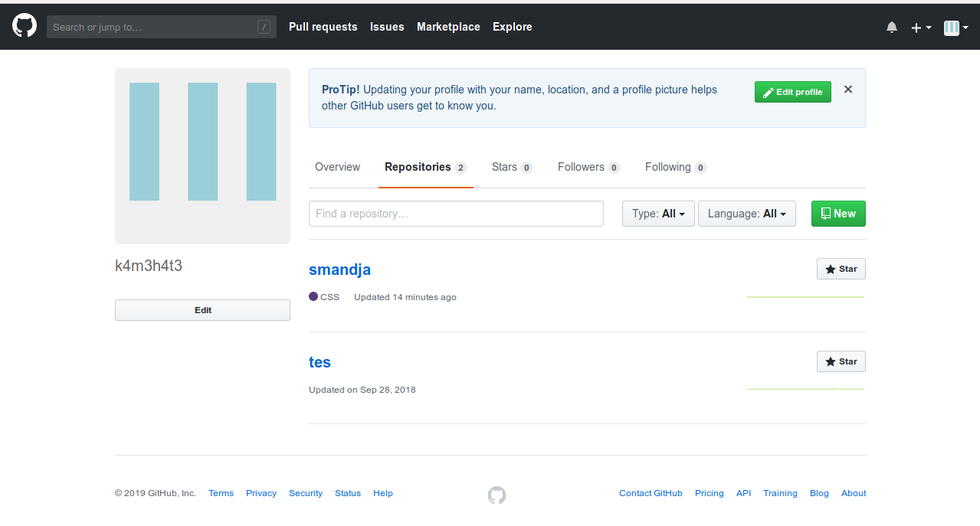Create a repository with New button

pyautogui.click(x=837, y=214)
